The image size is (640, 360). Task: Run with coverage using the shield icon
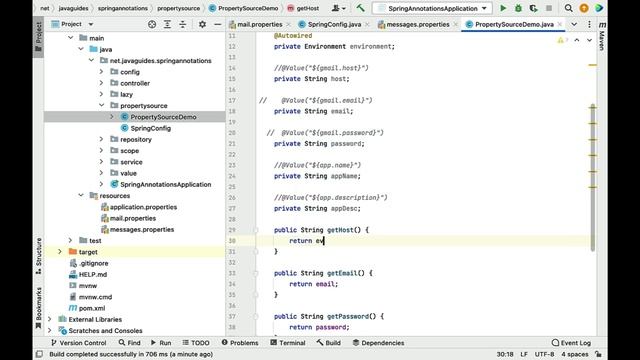point(533,8)
